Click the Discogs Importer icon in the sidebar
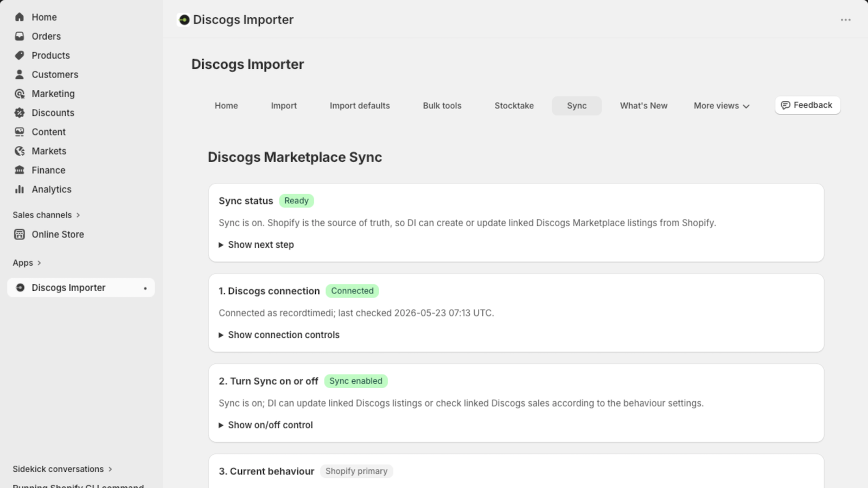The height and width of the screenshot is (488, 868). [20, 288]
